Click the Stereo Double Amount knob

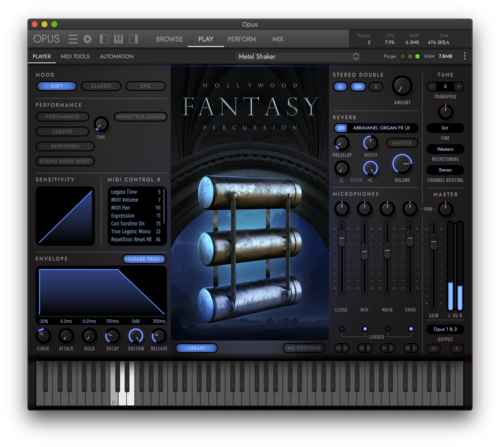pyautogui.click(x=402, y=86)
